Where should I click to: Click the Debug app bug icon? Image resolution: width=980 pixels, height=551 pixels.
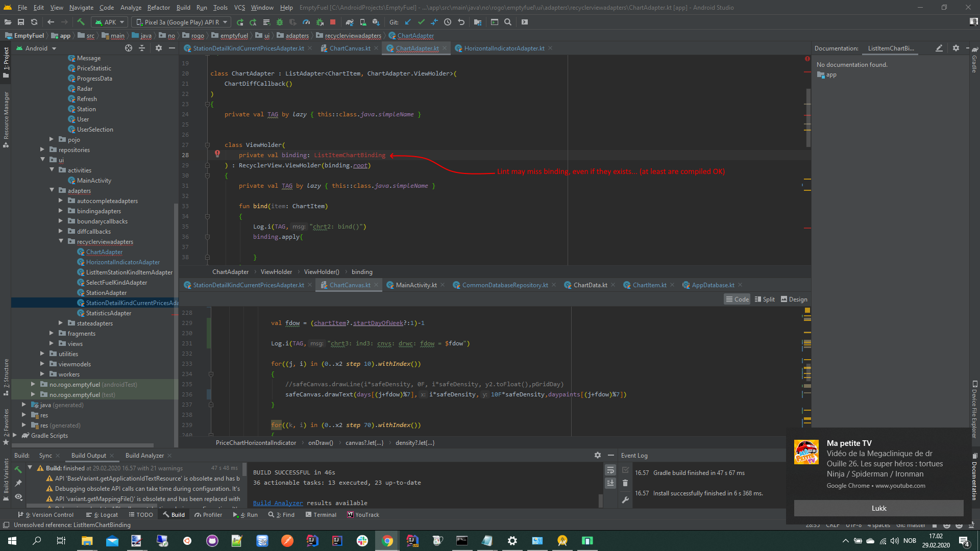(279, 22)
